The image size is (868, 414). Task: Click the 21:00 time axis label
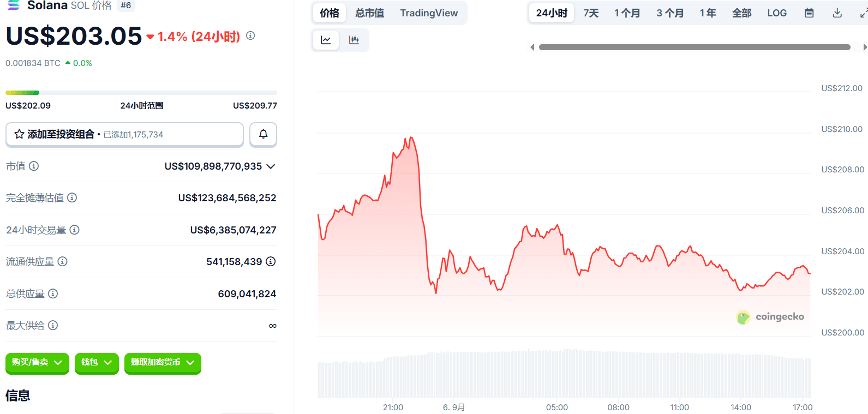coord(393,407)
